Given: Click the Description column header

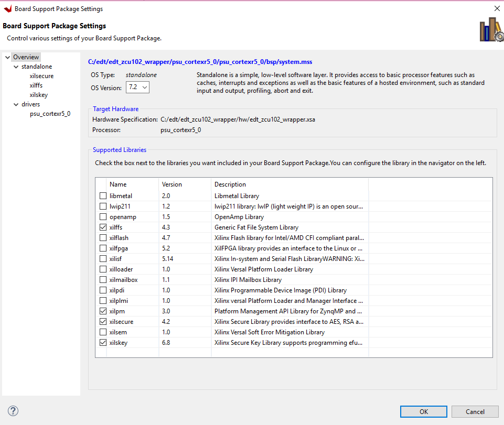Looking at the screenshot, I should point(230,184).
